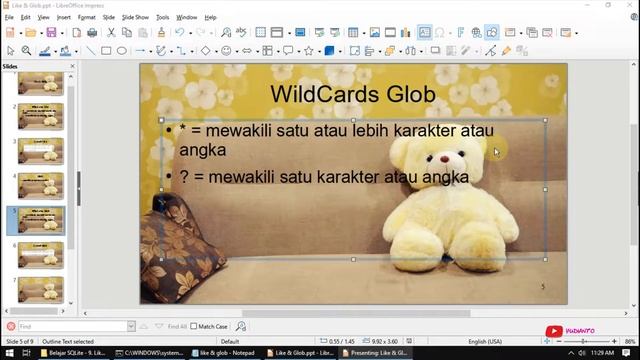Expand the Lines and Arrows dropdown
Screen dimensions: 640x360
point(151,51)
